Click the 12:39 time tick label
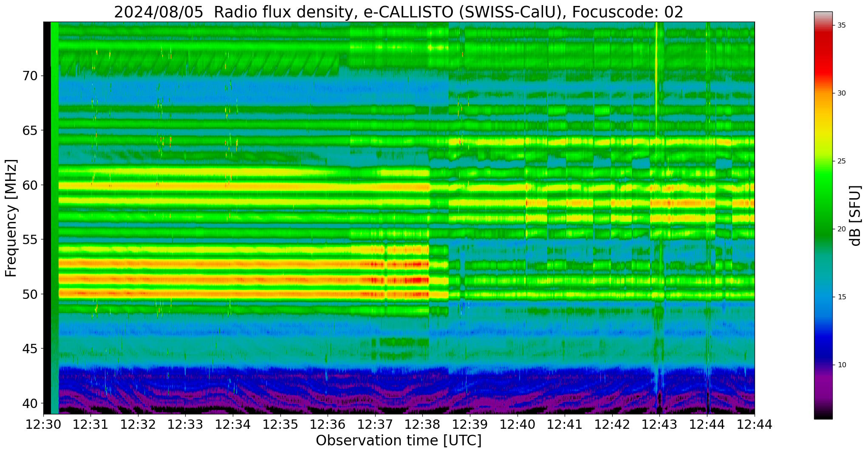868x453 pixels. point(470,424)
